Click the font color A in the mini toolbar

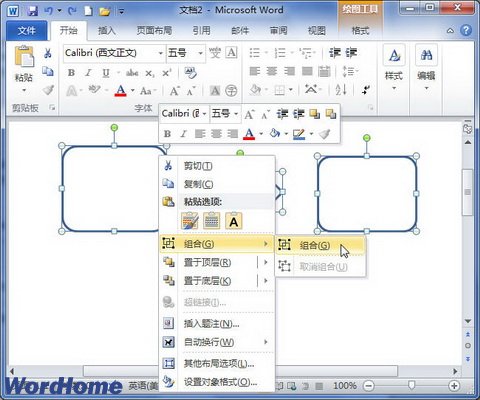(x=249, y=134)
